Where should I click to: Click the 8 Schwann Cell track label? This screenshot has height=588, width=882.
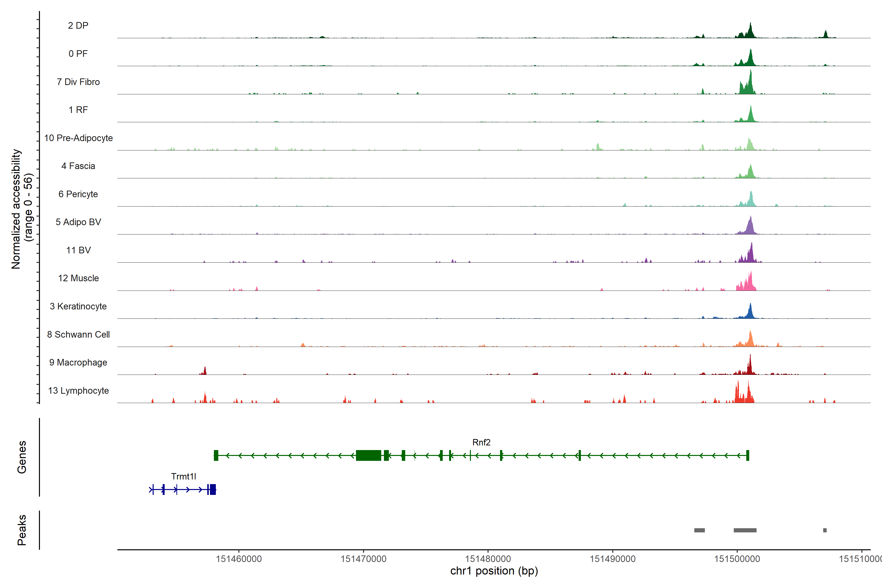pyautogui.click(x=78, y=334)
